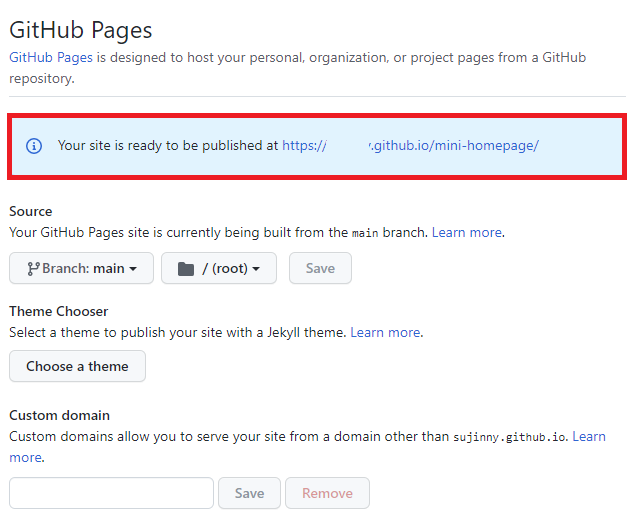Click the info icon in the blue banner
The width and height of the screenshot is (642, 516).
point(34,146)
